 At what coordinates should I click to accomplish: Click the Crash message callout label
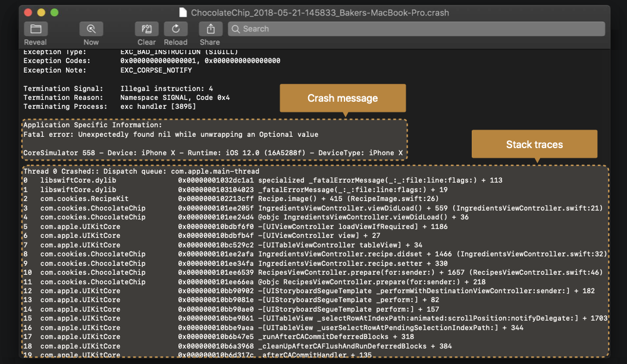(x=342, y=98)
